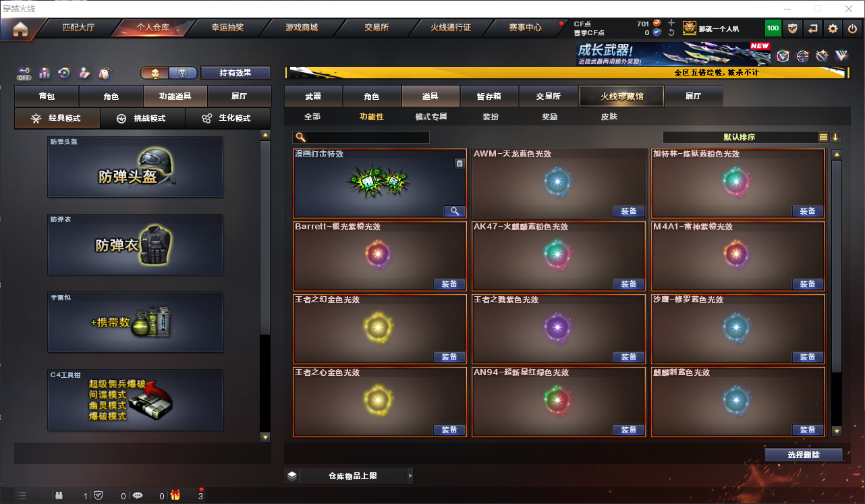Go to the home lobby icon
The width and height of the screenshot is (865, 504).
pyautogui.click(x=20, y=29)
